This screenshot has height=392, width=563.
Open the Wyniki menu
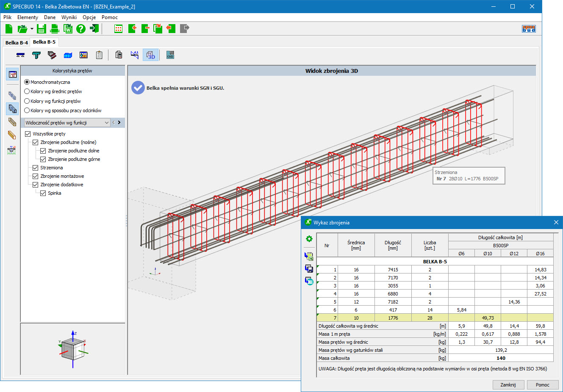pyautogui.click(x=69, y=17)
